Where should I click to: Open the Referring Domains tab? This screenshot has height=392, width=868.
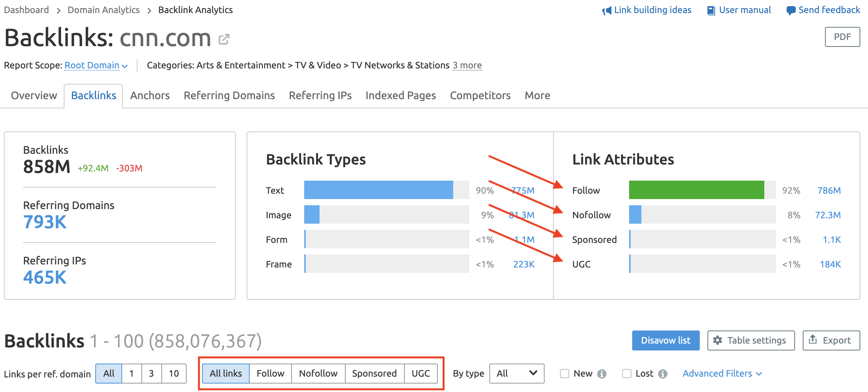[x=229, y=95]
